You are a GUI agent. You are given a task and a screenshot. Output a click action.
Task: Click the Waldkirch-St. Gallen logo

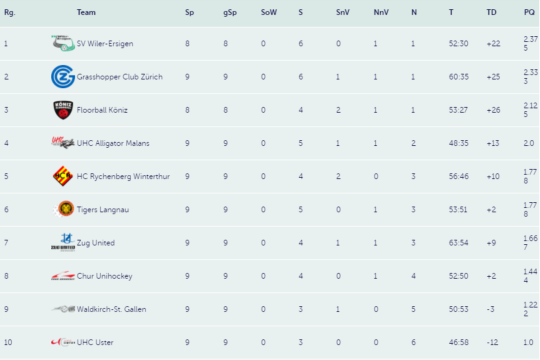[x=63, y=309]
